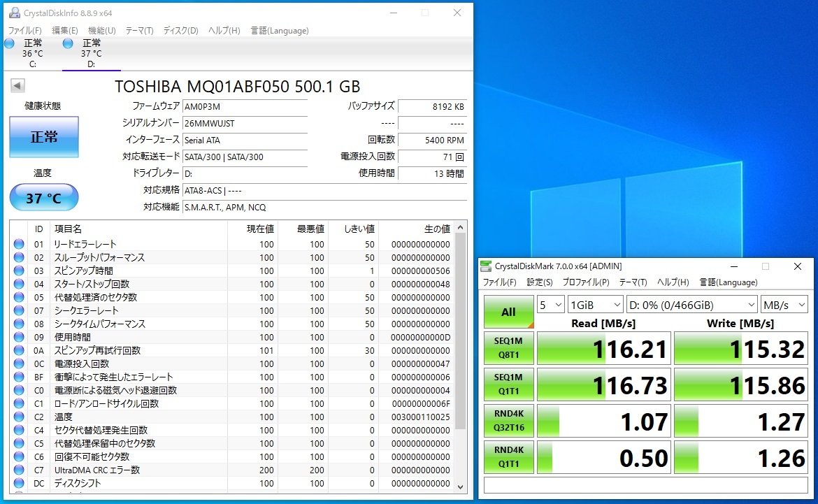Open ディスク(D) menu in CrystalDiskInfo
The height and width of the screenshot is (504, 818).
tap(180, 30)
